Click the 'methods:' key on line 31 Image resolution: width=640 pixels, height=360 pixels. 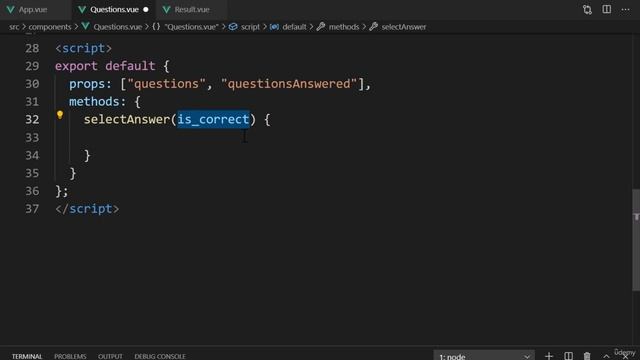point(98,102)
